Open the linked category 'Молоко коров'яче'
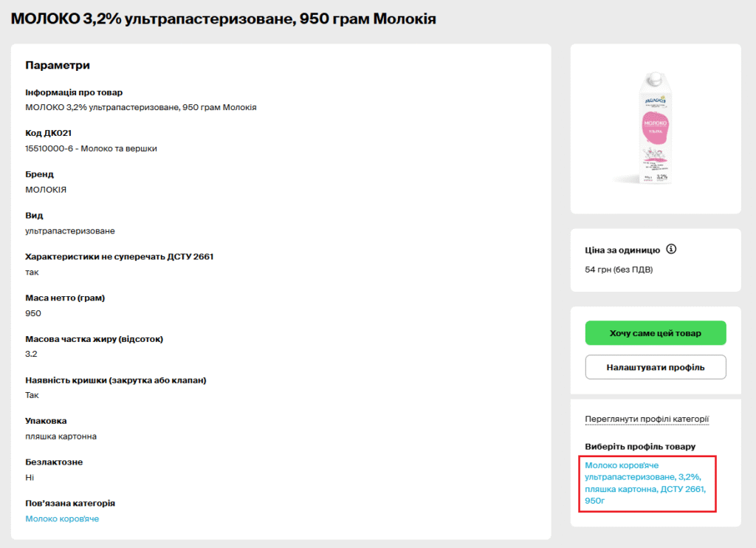Screen dimensions: 756x548 tap(62, 518)
